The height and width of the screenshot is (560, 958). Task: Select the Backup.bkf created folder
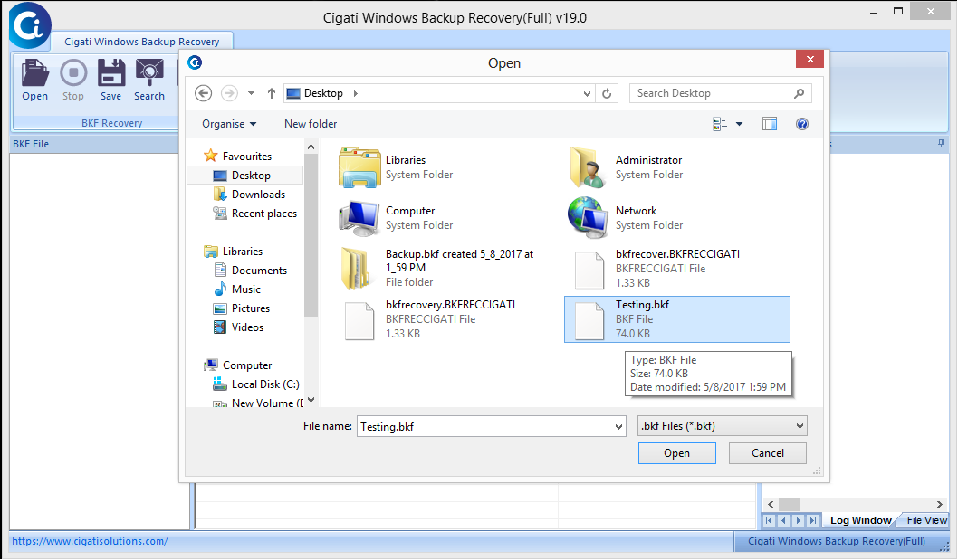pos(436,268)
